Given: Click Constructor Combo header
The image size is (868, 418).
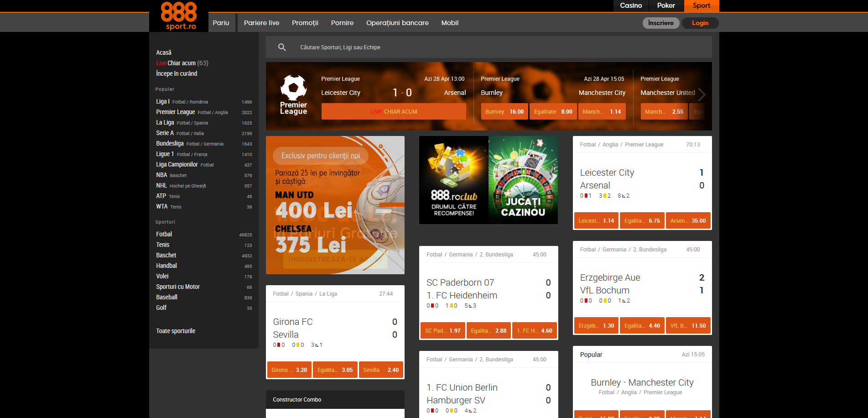Looking at the screenshot, I should pyautogui.click(x=335, y=399).
